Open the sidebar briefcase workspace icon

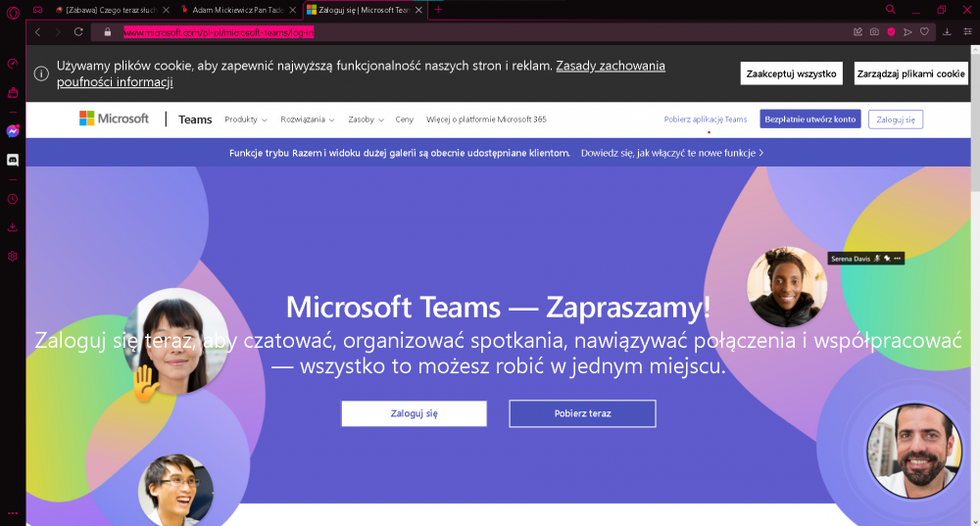click(13, 92)
